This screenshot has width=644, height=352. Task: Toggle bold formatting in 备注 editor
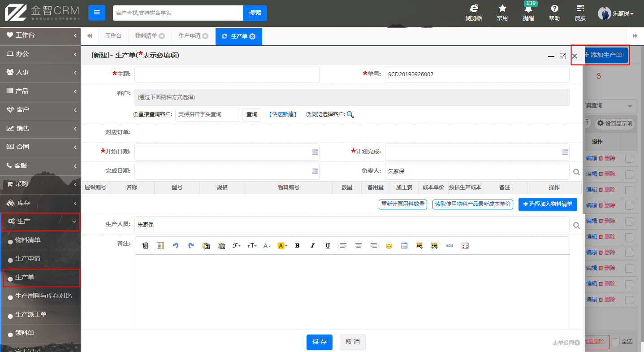point(297,246)
